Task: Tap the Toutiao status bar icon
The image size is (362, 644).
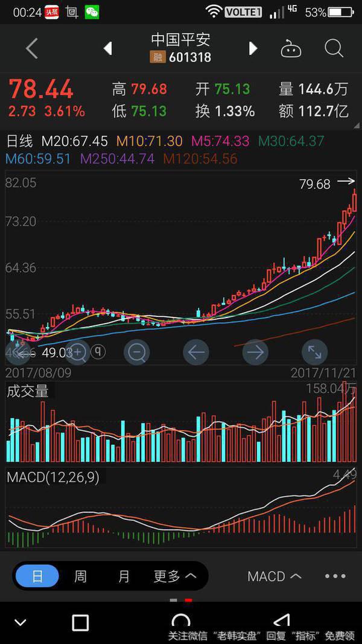Action: point(52,13)
